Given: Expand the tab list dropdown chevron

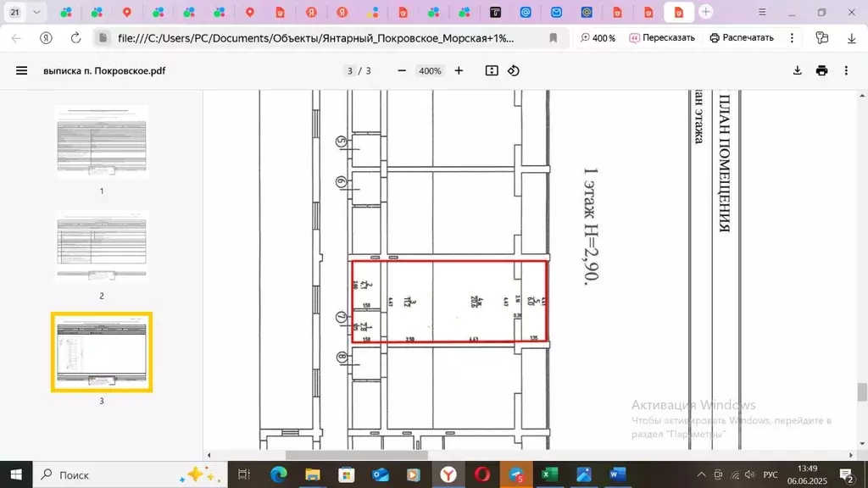Looking at the screenshot, I should coord(36,12).
